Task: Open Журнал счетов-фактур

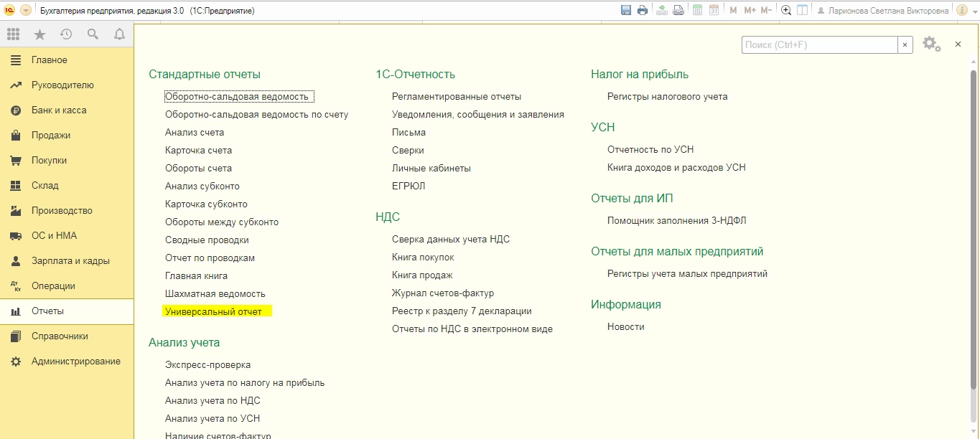Action: pyautogui.click(x=443, y=293)
